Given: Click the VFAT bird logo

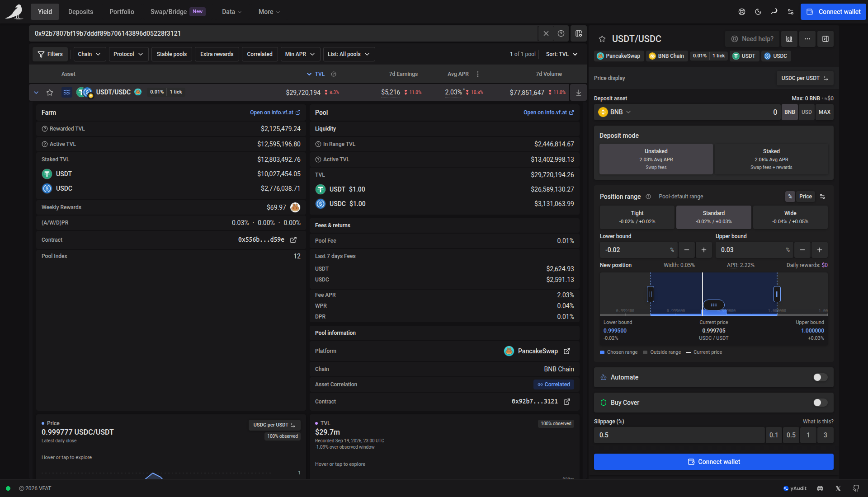Looking at the screenshot, I should [x=14, y=12].
